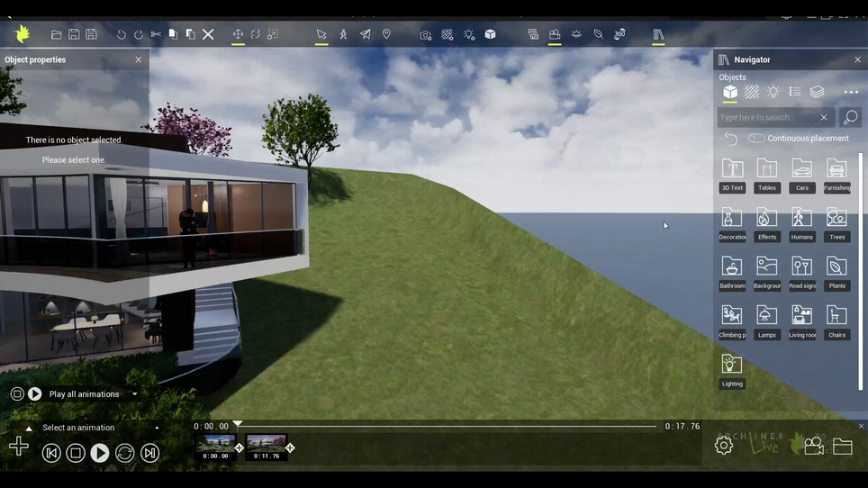Cut the selection with the scissors icon
The width and height of the screenshot is (868, 488).
(156, 34)
